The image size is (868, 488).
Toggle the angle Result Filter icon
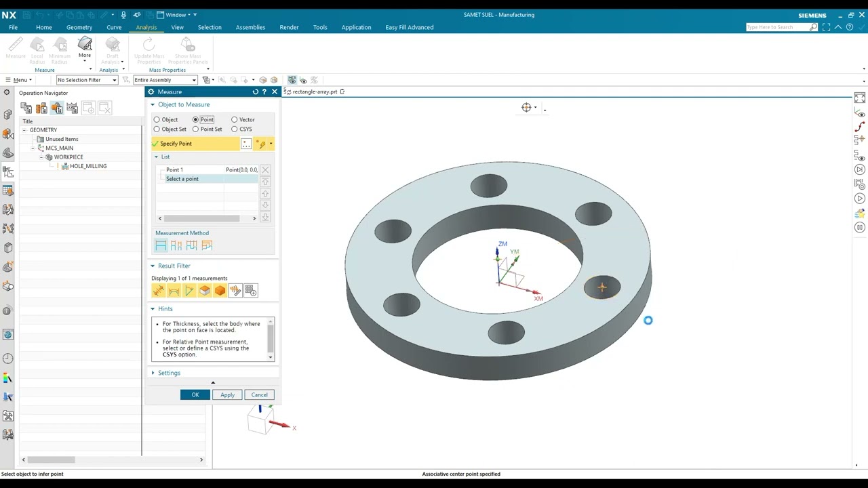189,291
